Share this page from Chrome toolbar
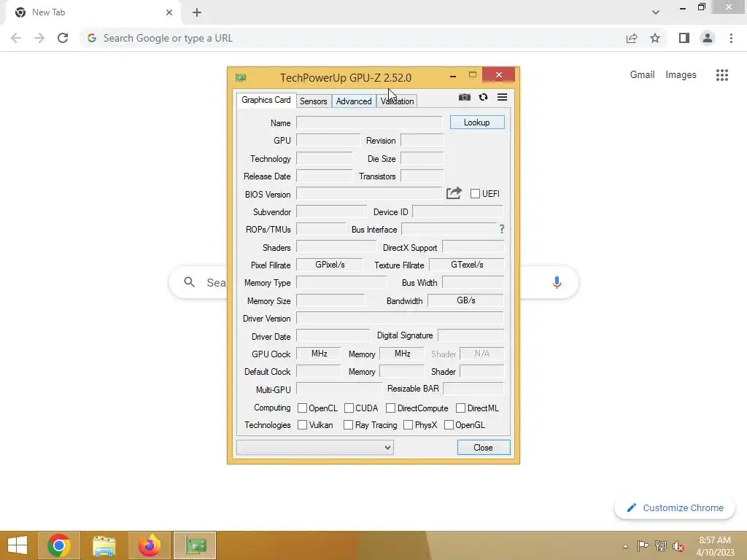The height and width of the screenshot is (560, 747). coord(632,38)
